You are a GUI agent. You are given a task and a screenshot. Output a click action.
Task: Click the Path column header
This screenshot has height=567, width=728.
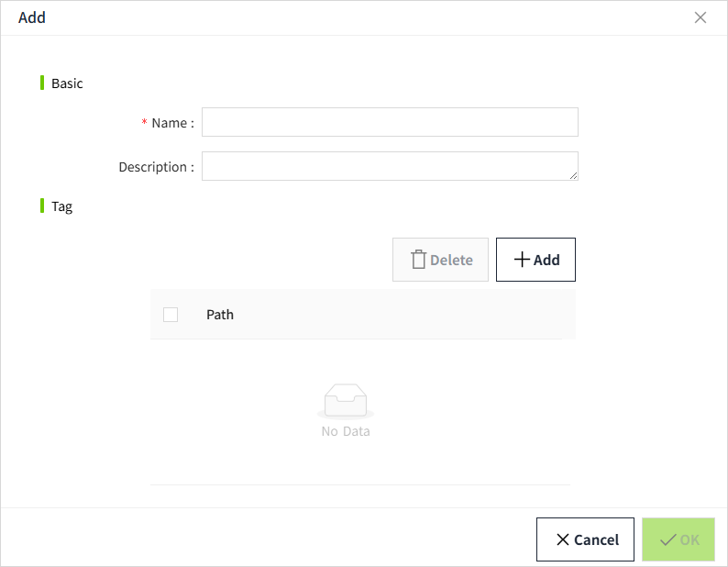pos(220,315)
